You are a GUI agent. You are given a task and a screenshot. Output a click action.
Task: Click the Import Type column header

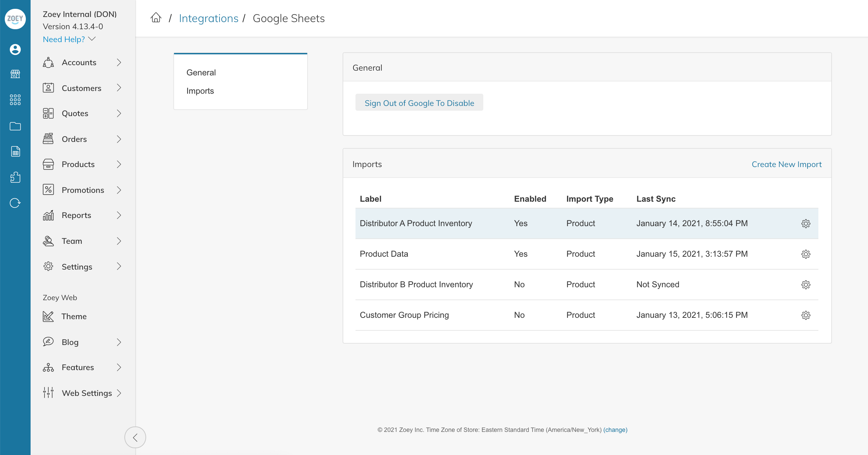[x=590, y=199]
